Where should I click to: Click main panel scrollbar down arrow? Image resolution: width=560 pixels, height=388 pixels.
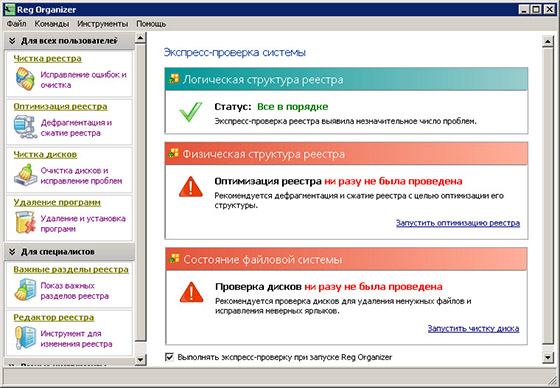pyautogui.click(x=548, y=357)
